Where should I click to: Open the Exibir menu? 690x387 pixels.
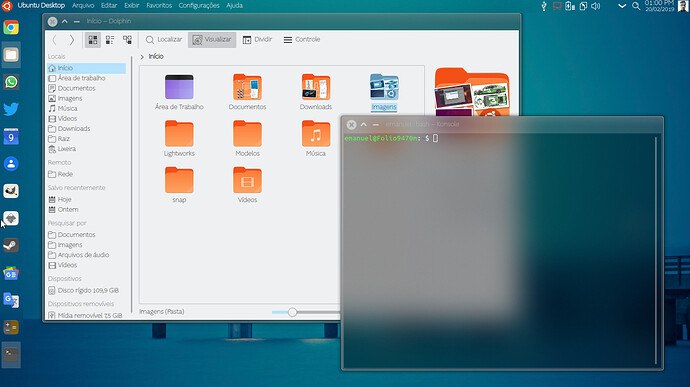click(132, 6)
